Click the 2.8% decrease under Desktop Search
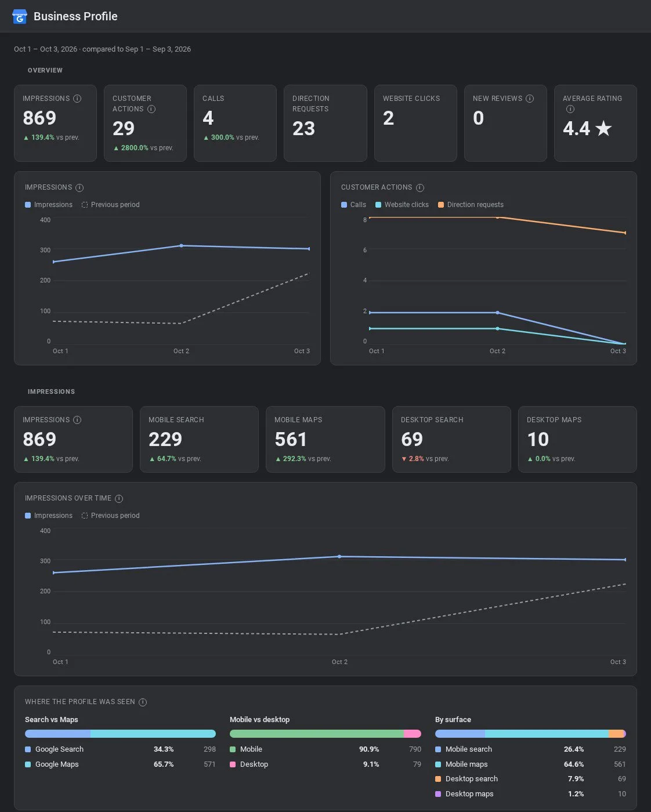Screen dimensions: 651x812 point(425,459)
